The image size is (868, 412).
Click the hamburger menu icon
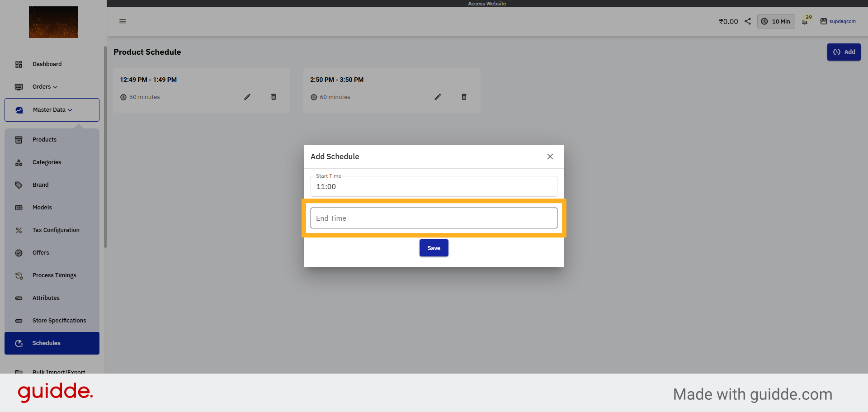click(x=123, y=21)
